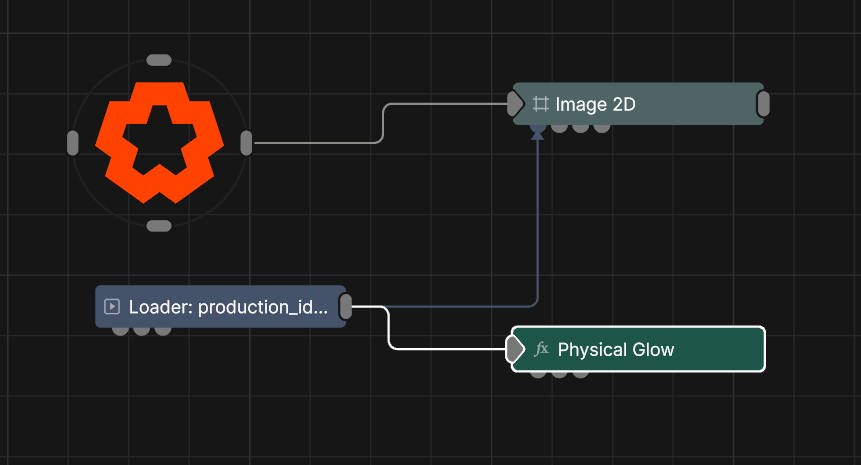Image resolution: width=861 pixels, height=465 pixels.
Task: Click last bottom connector under Loader node
Action: 162,331
